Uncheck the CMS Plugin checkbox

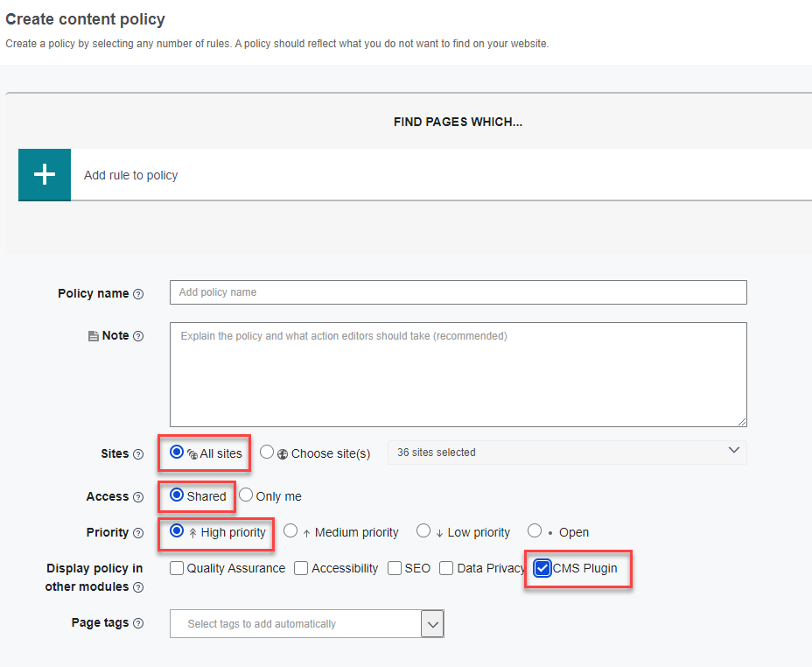coord(542,568)
